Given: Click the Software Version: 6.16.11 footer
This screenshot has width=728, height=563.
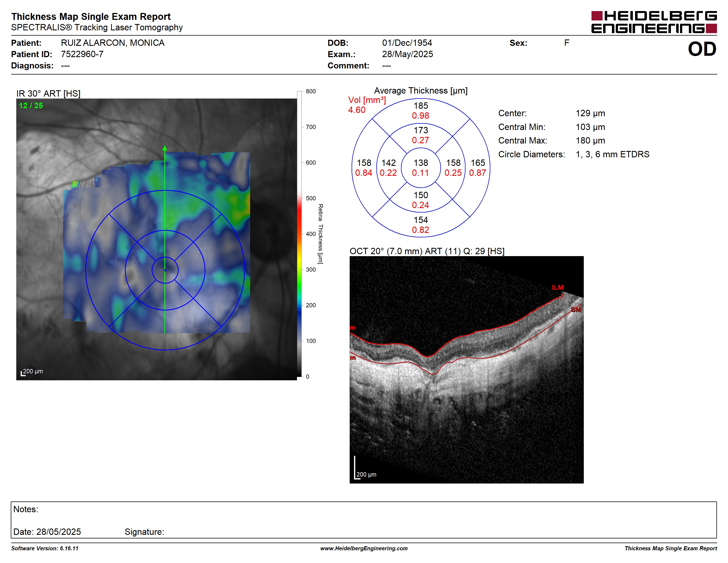Looking at the screenshot, I should (45, 548).
